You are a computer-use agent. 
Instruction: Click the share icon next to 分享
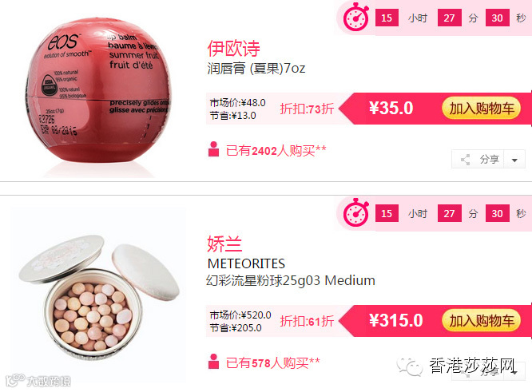[x=465, y=160]
